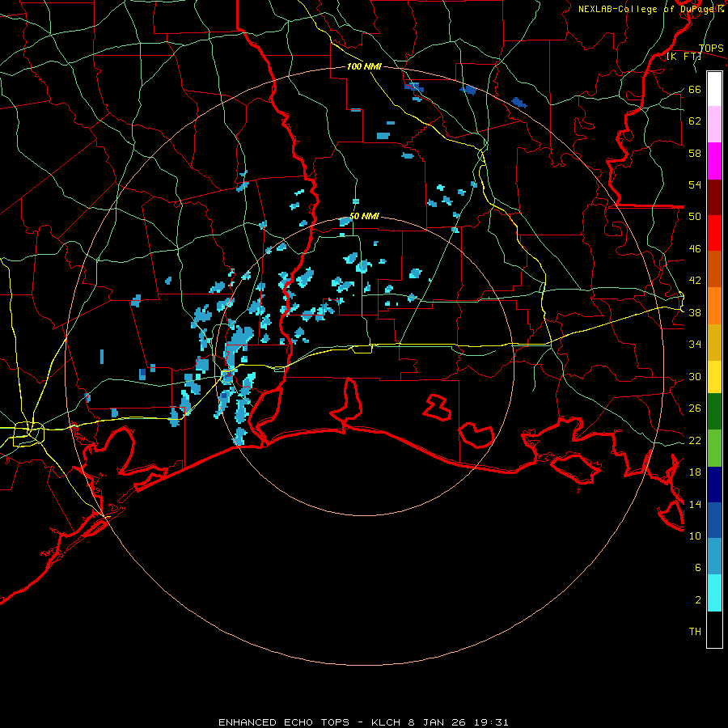Image resolution: width=728 pixels, height=728 pixels.
Task: Click the TH threshold label on the legend
Action: [x=695, y=632]
